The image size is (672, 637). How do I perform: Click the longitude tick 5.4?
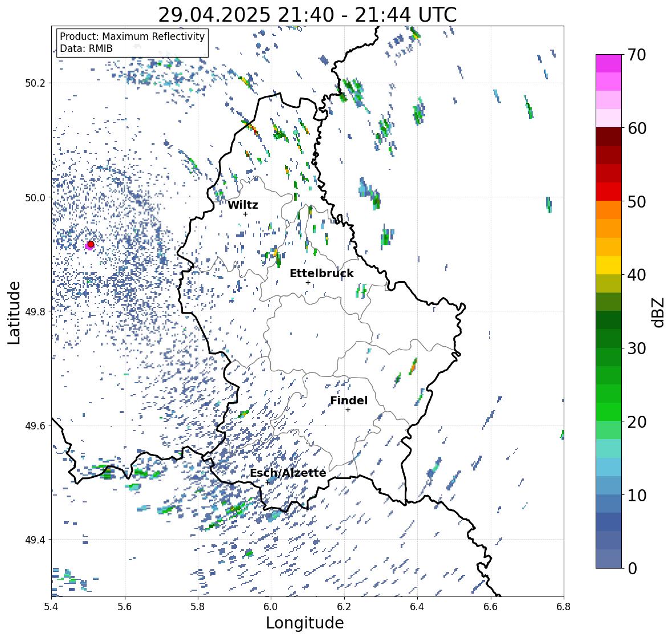coord(51,606)
